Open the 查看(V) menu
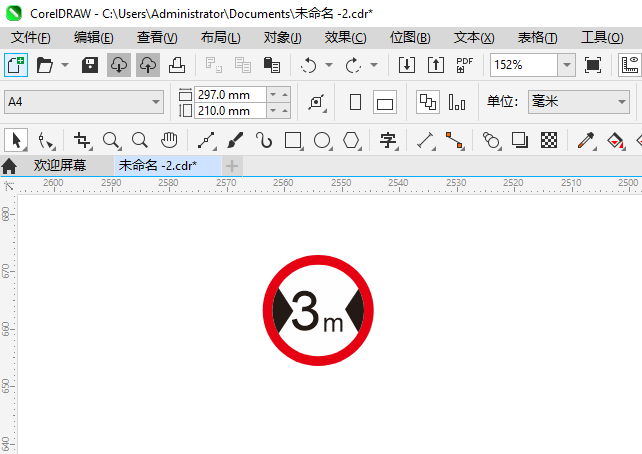This screenshot has width=642, height=454. 157,38
